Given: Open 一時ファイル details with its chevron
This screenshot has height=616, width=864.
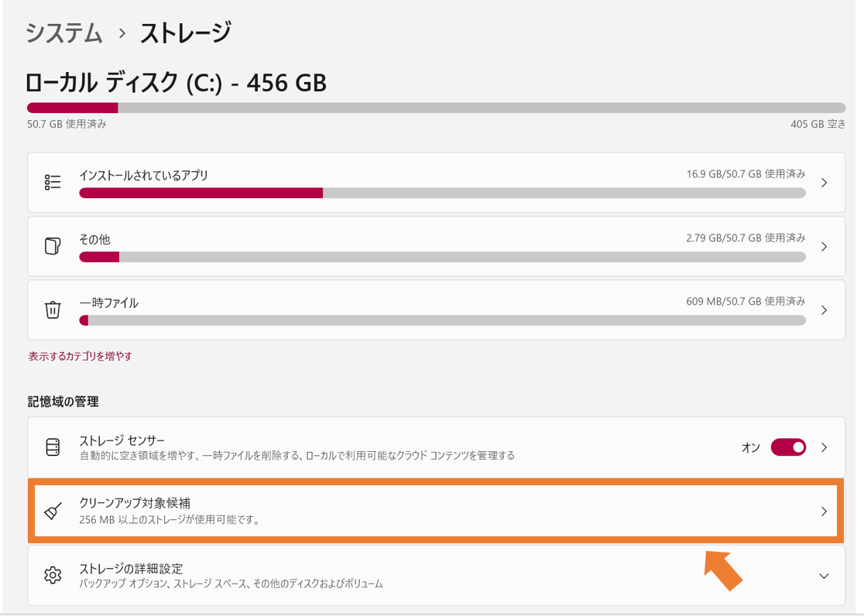Looking at the screenshot, I should [x=823, y=310].
